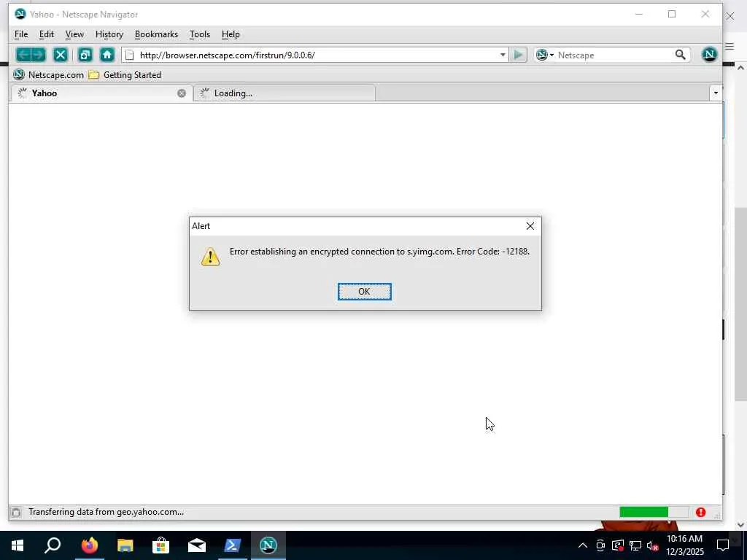The image size is (747, 560).
Task: Click the background window's scroll down arrow
Action: pyautogui.click(x=740, y=525)
